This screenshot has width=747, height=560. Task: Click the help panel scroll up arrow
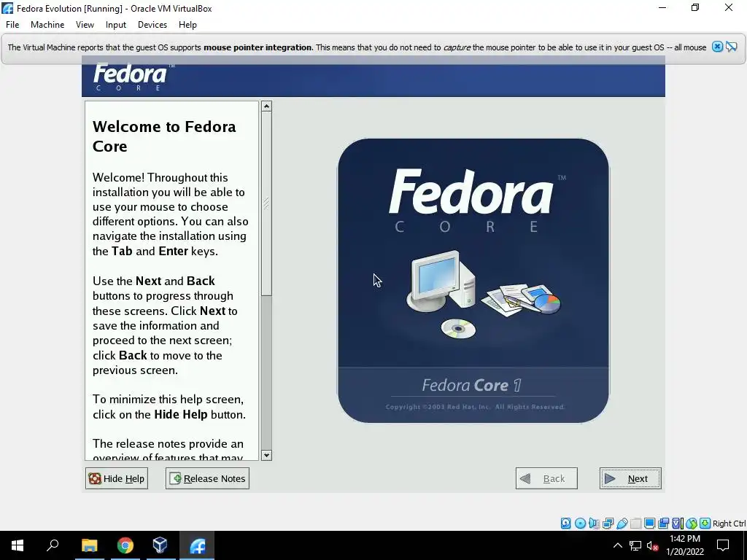click(267, 106)
